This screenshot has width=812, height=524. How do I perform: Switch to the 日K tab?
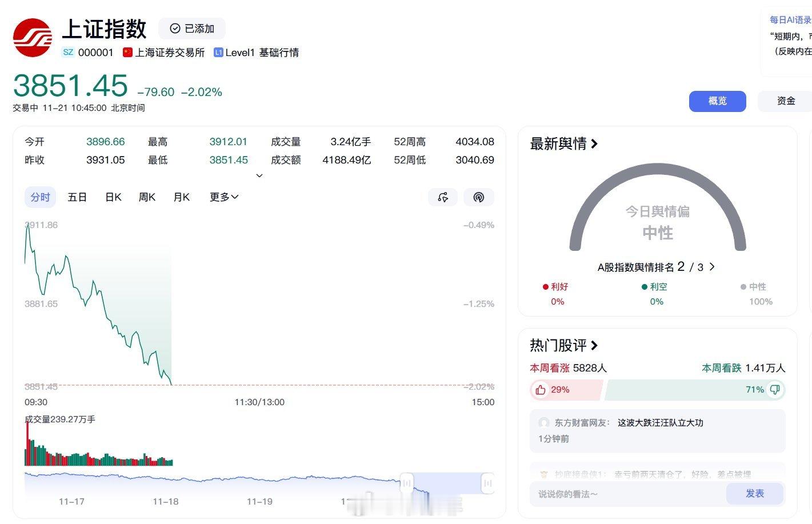[113, 197]
